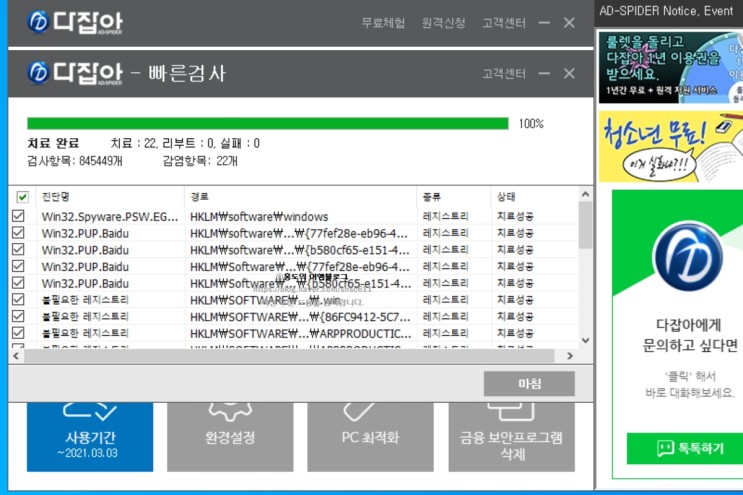Click the horizontal scrollbar left arrow
This screenshot has height=495, width=743.
click(x=16, y=356)
